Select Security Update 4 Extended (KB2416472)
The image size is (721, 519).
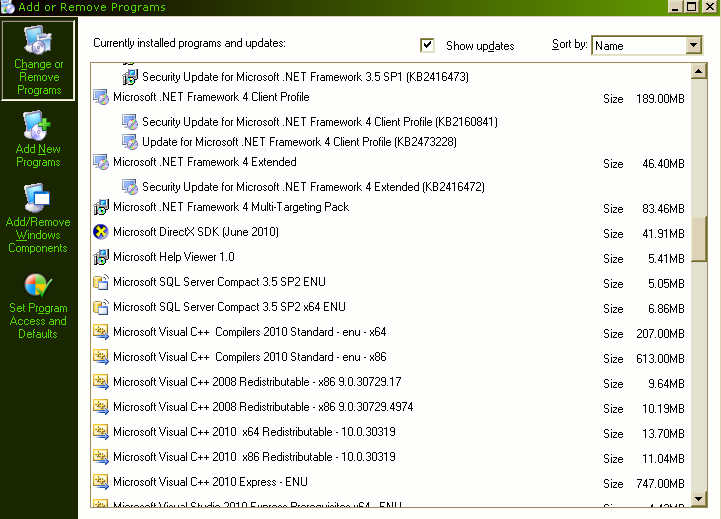coord(314,187)
